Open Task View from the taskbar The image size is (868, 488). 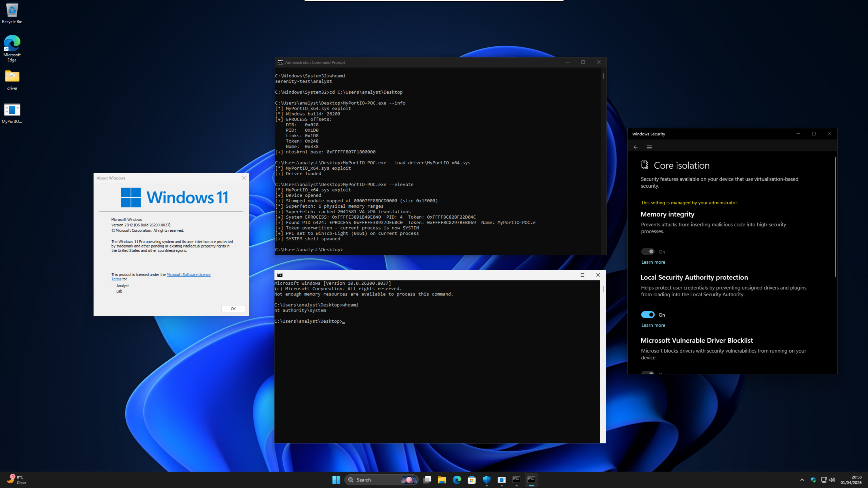tap(427, 480)
